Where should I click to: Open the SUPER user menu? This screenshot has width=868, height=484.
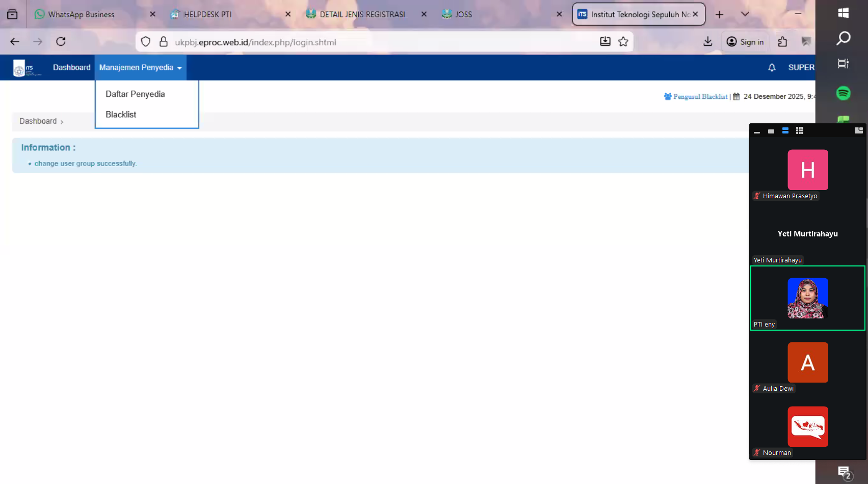(801, 68)
